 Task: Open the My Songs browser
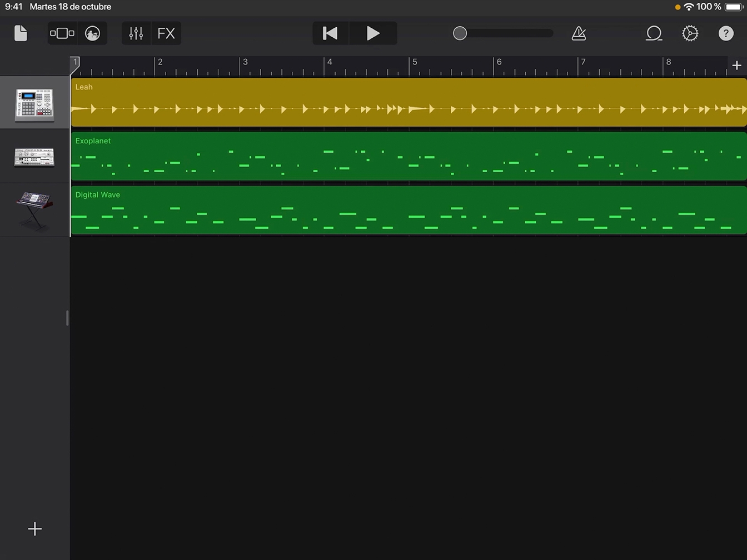(x=21, y=33)
